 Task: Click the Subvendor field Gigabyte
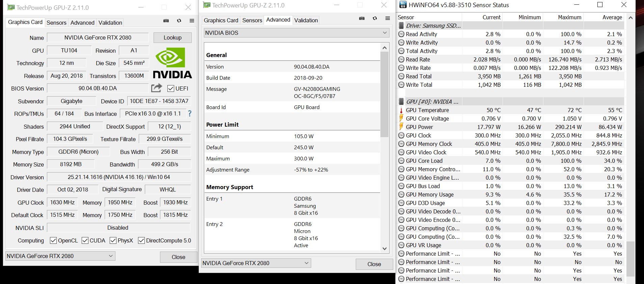coord(72,101)
